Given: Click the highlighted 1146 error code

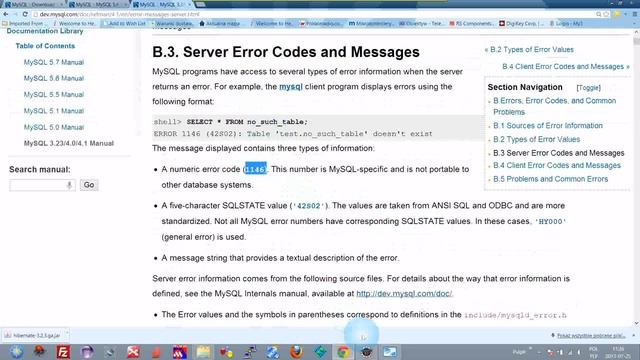Looking at the screenshot, I should coord(255,169).
